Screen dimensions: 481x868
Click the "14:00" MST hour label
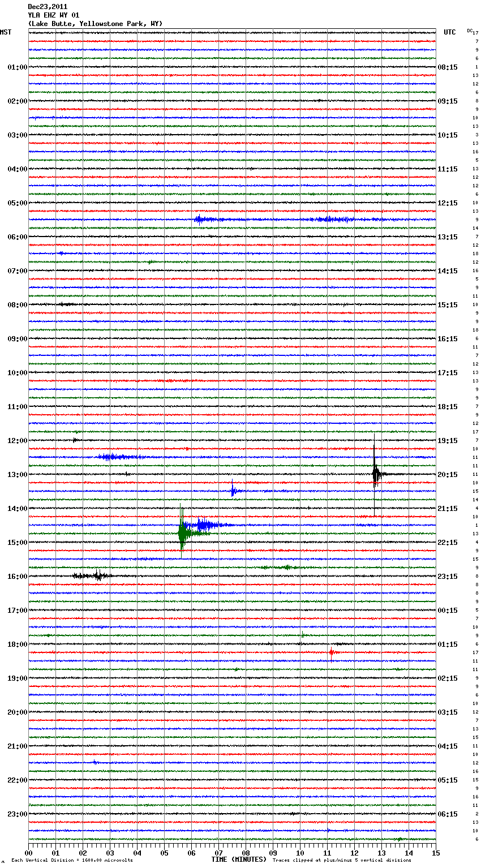(x=18, y=509)
